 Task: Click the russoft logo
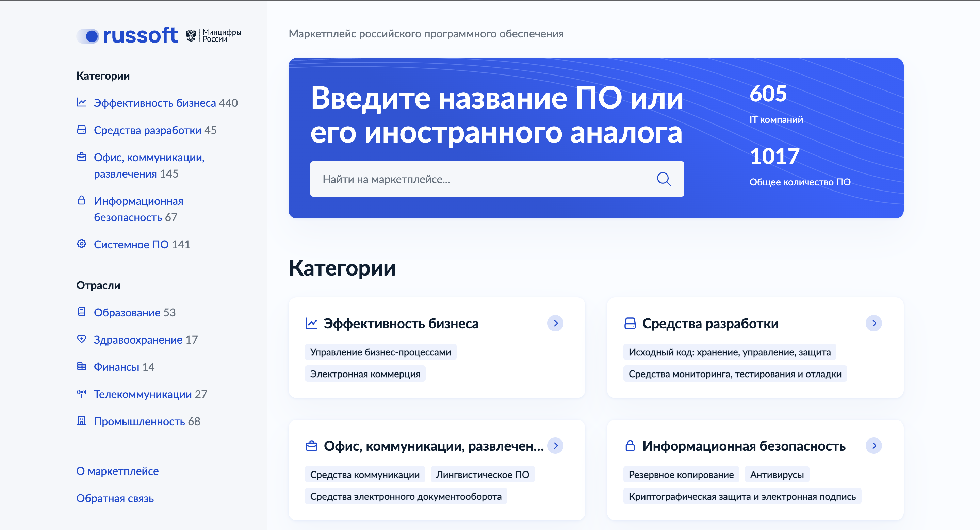127,36
